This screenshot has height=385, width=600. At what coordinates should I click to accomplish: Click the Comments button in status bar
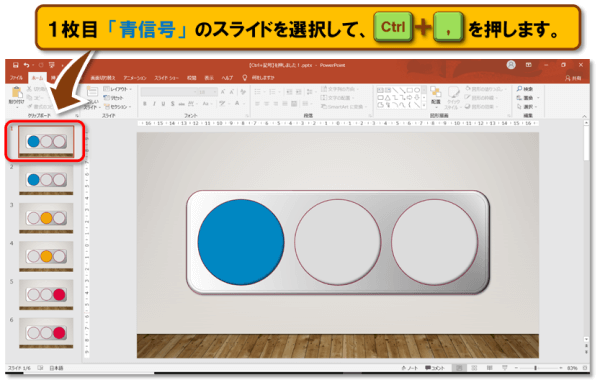[435, 368]
